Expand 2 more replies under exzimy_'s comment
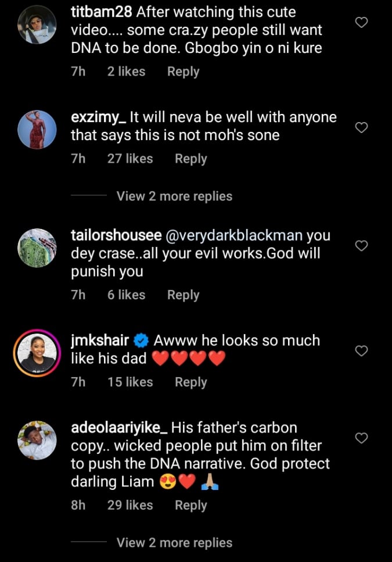Viewport: 392px width, 562px height. click(x=174, y=196)
